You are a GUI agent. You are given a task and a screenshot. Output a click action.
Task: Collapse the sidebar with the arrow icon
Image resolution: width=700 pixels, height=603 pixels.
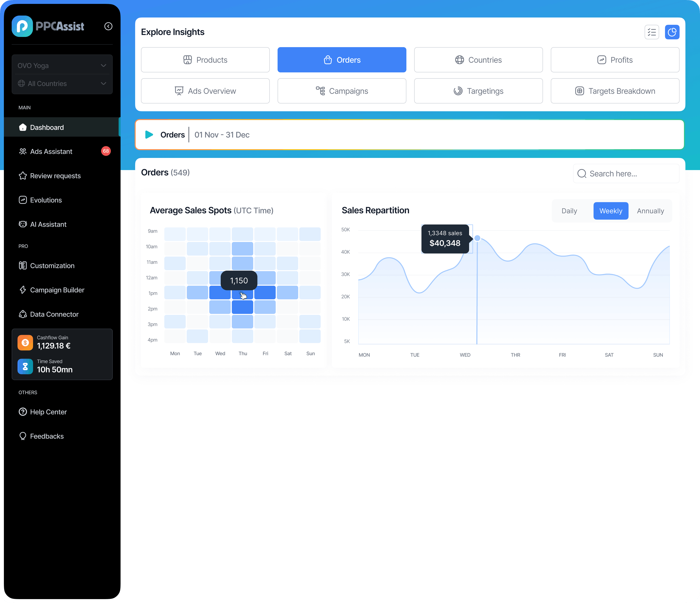pos(108,26)
